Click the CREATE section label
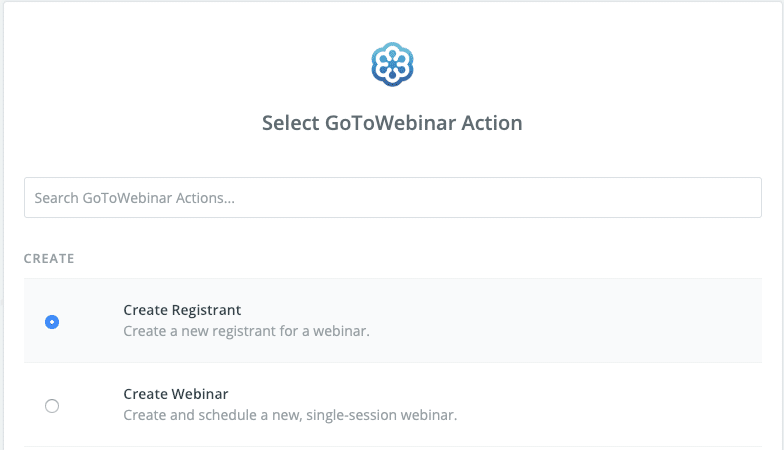The height and width of the screenshot is (450, 784). tap(49, 259)
